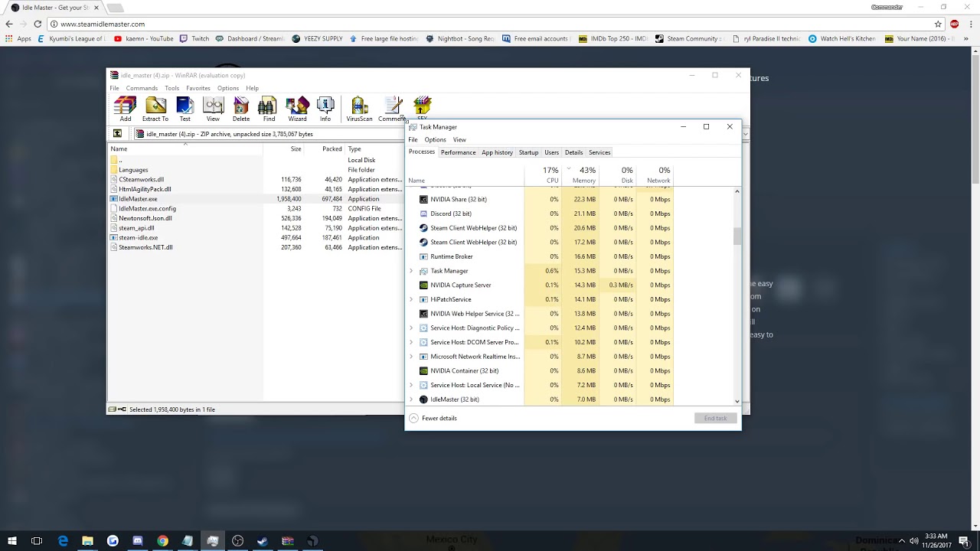980x551 pixels.
Task: Expand Service Host: DCOM Server row
Action: tap(411, 342)
